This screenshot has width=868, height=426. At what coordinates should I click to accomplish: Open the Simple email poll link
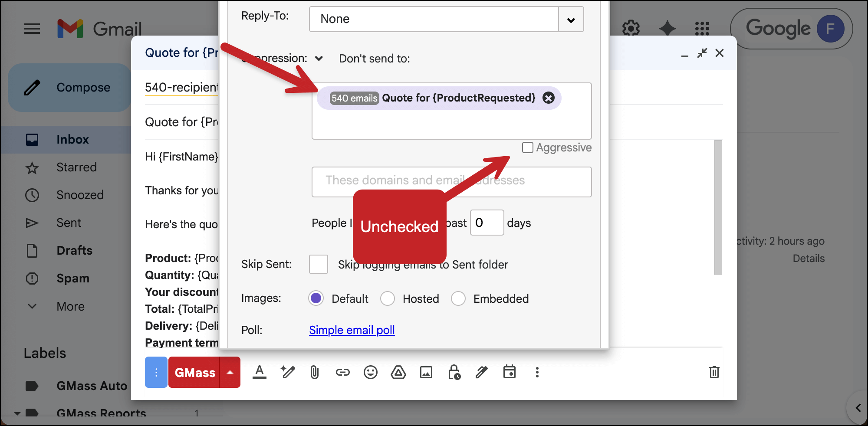pyautogui.click(x=352, y=330)
